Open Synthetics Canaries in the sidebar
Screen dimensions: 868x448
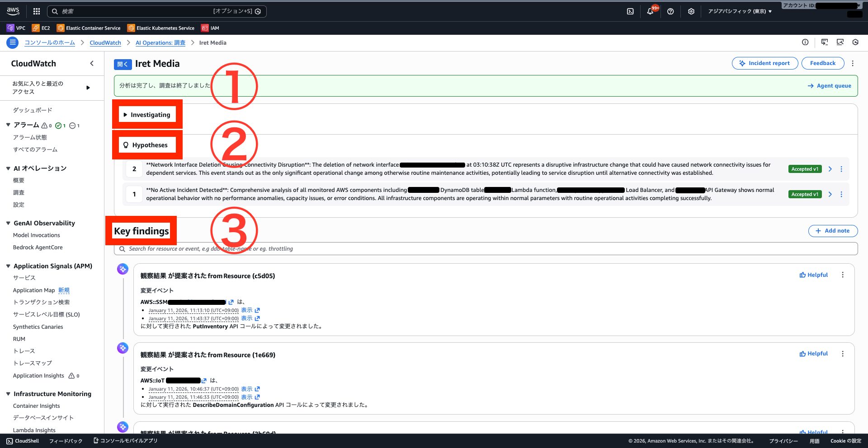(x=38, y=327)
